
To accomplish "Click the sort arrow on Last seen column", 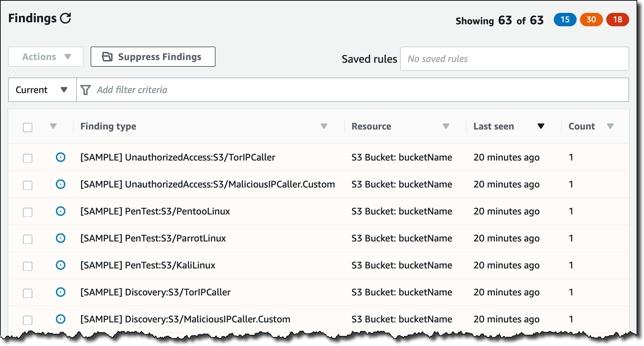I will point(541,126).
